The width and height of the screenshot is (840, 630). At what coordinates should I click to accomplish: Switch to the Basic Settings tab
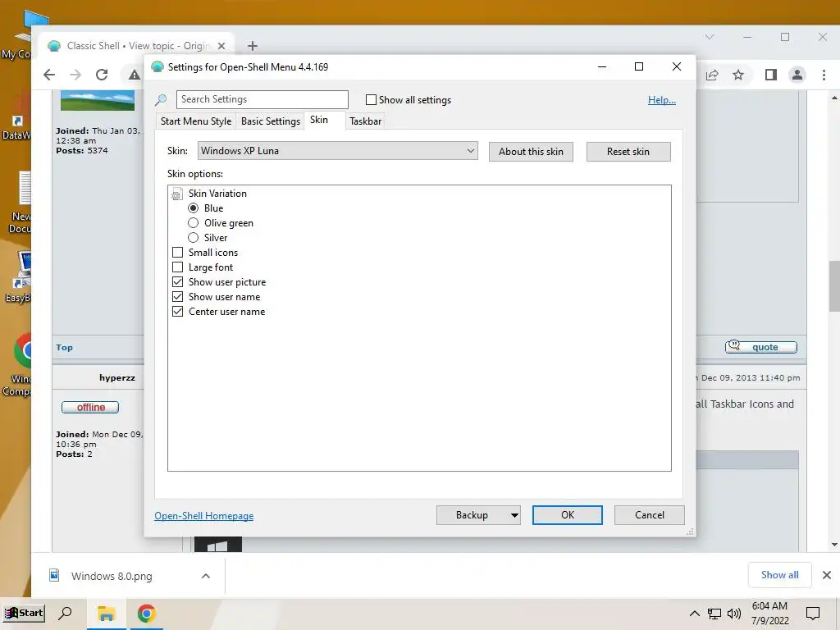(x=271, y=121)
